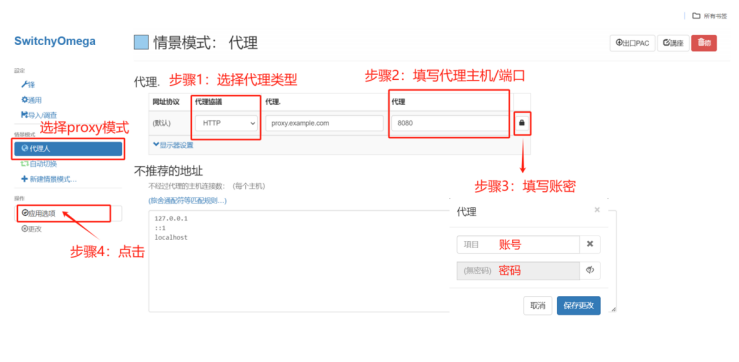The width and height of the screenshot is (739, 362).
Task: Click the blue profile color swatch
Action: (x=141, y=42)
